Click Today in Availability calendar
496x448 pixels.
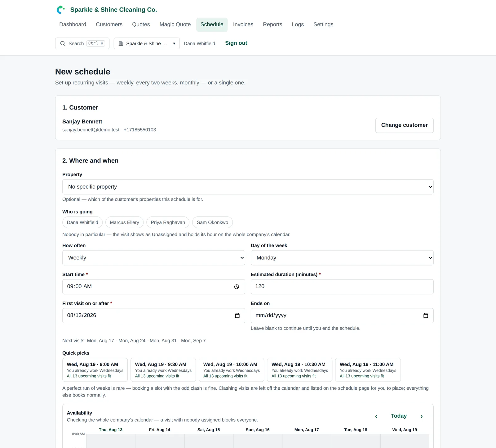point(399,416)
